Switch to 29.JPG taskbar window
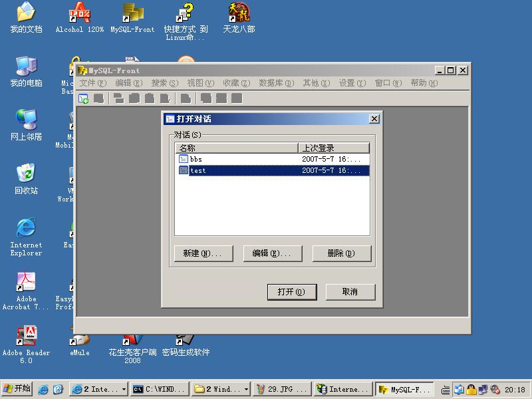The image size is (532, 399). tap(282, 390)
